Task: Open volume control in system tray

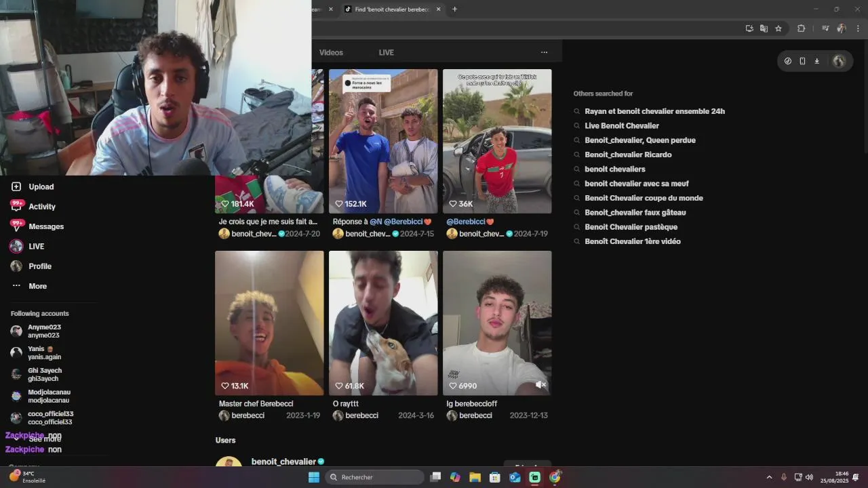Action: click(x=809, y=477)
